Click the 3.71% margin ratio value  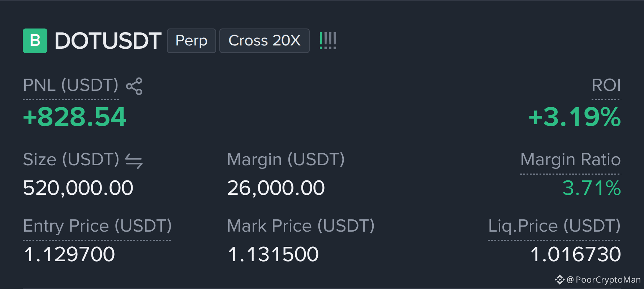[592, 188]
